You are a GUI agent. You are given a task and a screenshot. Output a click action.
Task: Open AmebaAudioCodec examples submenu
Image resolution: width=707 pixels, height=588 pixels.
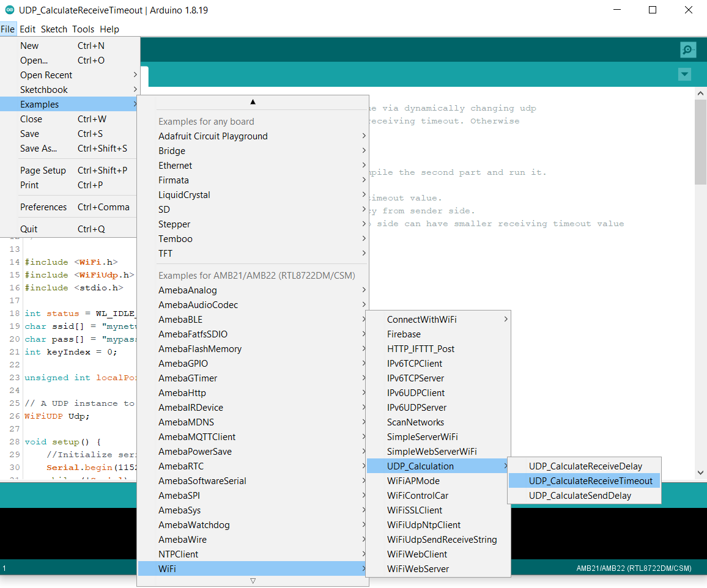[x=253, y=305]
